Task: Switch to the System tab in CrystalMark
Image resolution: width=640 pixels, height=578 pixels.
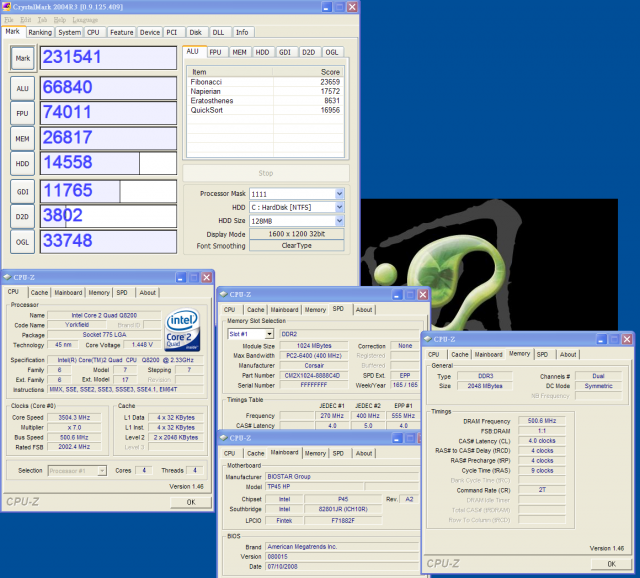Action: click(x=69, y=32)
